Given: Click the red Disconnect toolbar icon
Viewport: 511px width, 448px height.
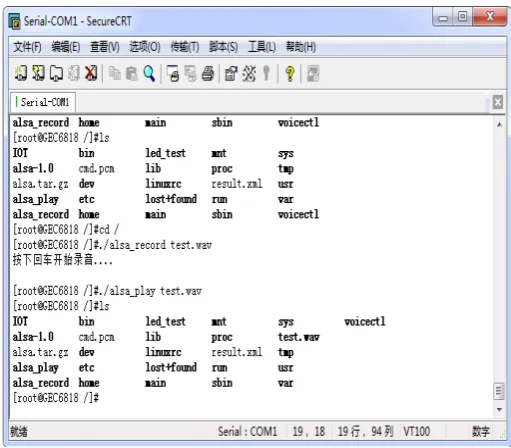Looking at the screenshot, I should coord(91,73).
